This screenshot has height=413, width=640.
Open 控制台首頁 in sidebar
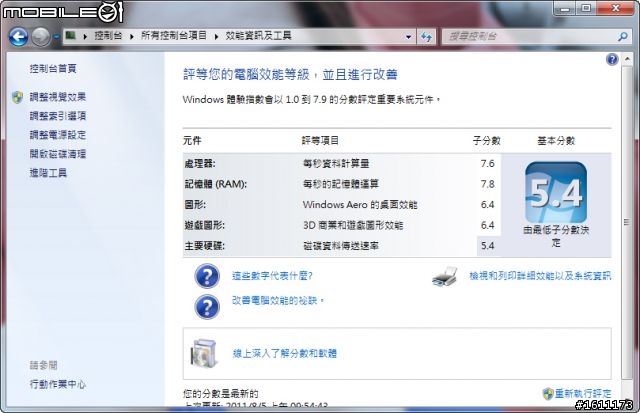tap(53, 69)
